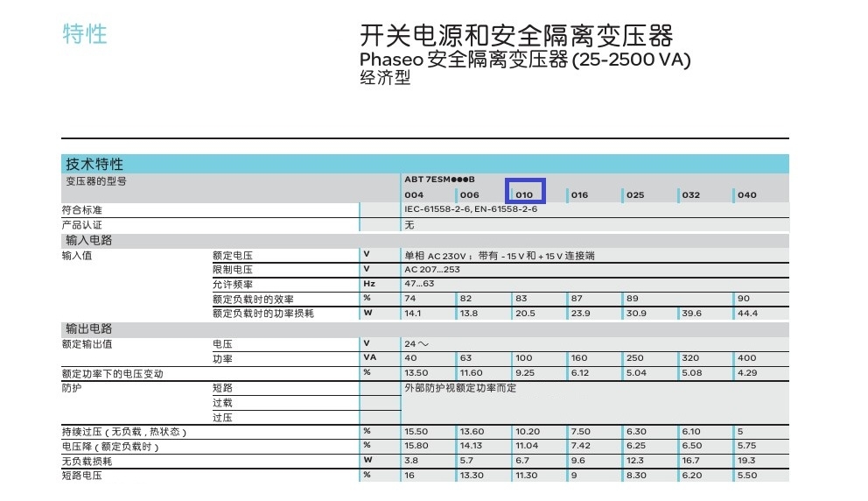The width and height of the screenshot is (868, 501).
Task: Click the "006" column header
Action: [x=469, y=195]
